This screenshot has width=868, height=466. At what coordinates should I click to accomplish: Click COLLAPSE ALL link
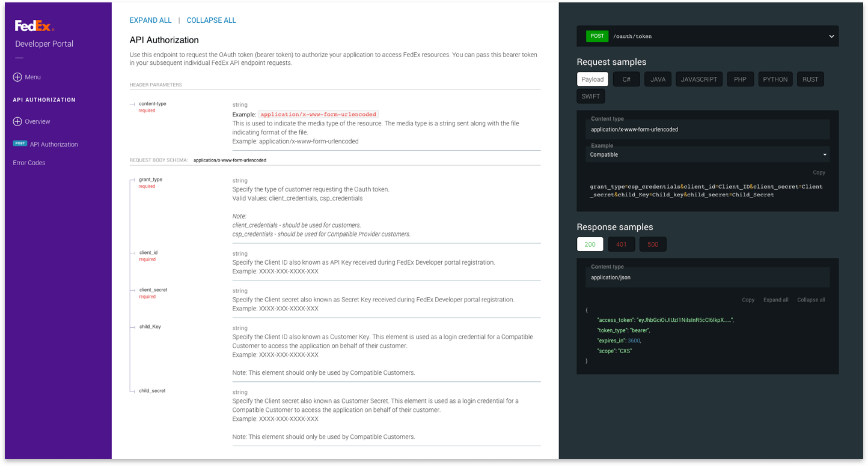pyautogui.click(x=212, y=20)
